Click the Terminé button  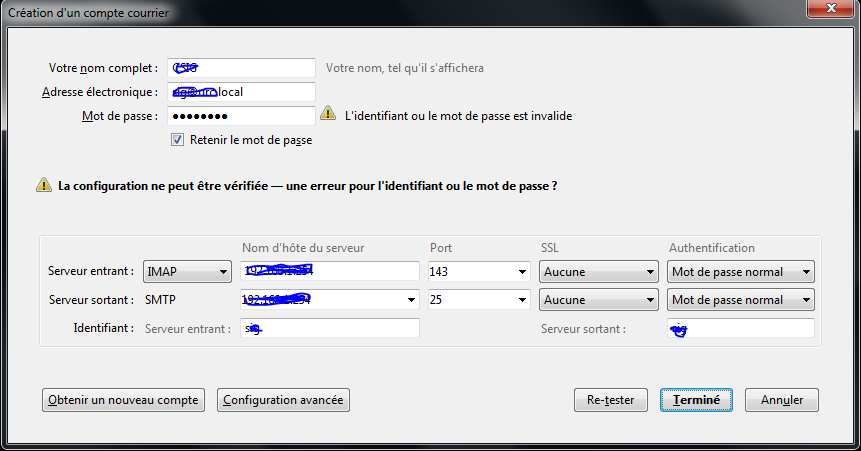(x=696, y=400)
